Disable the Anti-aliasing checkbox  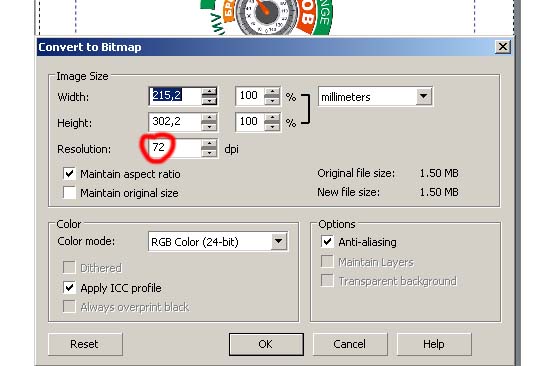pyautogui.click(x=327, y=242)
